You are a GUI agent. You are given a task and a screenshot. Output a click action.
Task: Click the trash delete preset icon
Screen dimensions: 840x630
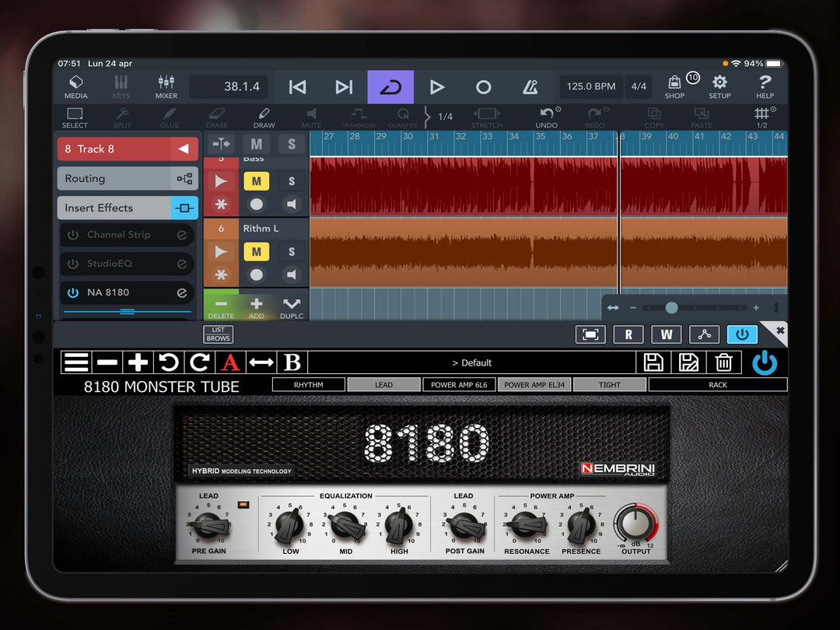pyautogui.click(x=724, y=362)
